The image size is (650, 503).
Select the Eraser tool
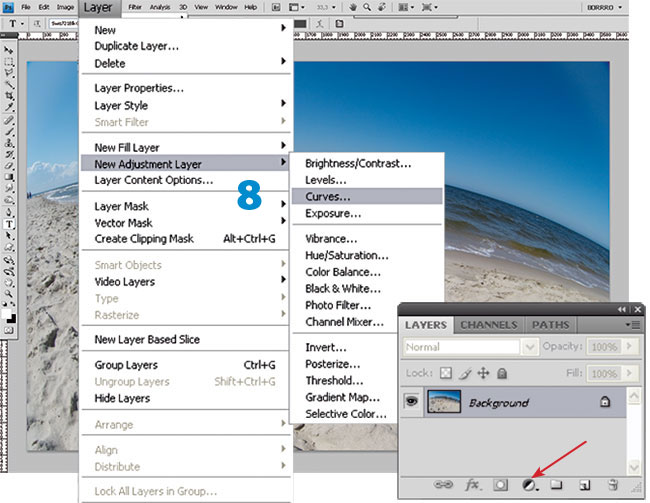coord(8,166)
